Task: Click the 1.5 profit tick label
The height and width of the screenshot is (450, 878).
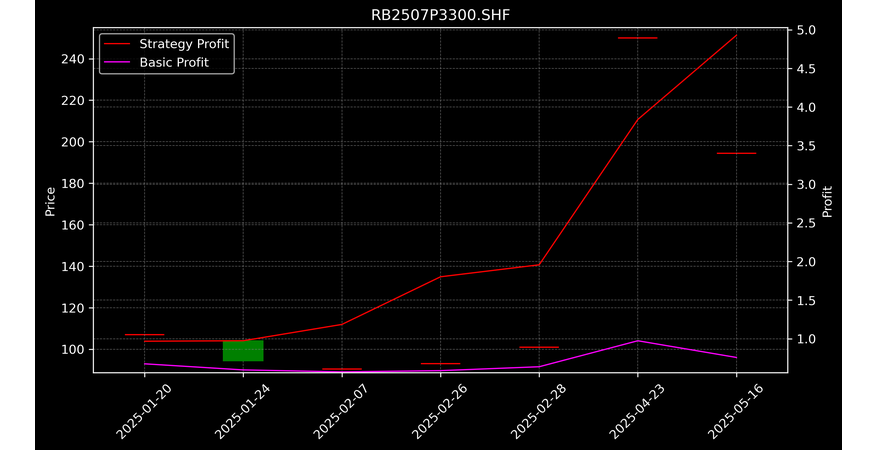Action: 806,301
